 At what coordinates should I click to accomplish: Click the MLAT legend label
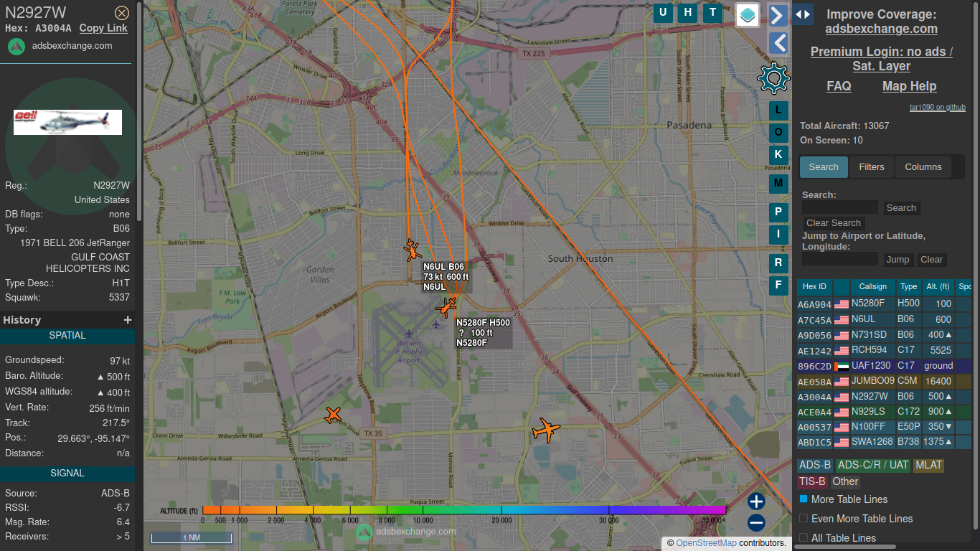928,465
